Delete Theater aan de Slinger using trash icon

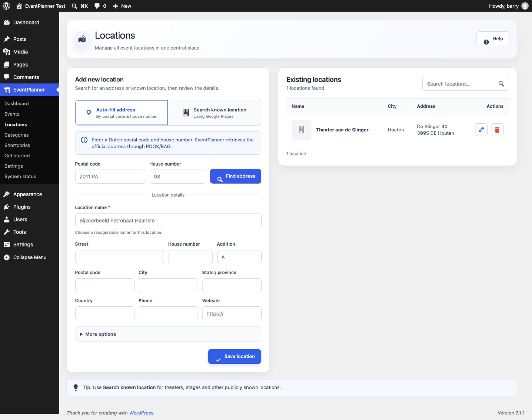(497, 130)
